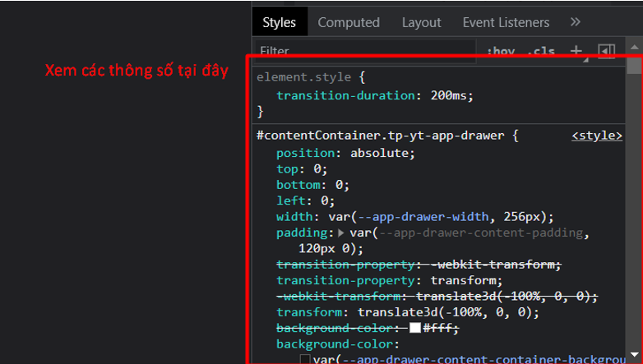
Task: Click the struck-through transition-property -webkit-transform line
Action: (419, 265)
